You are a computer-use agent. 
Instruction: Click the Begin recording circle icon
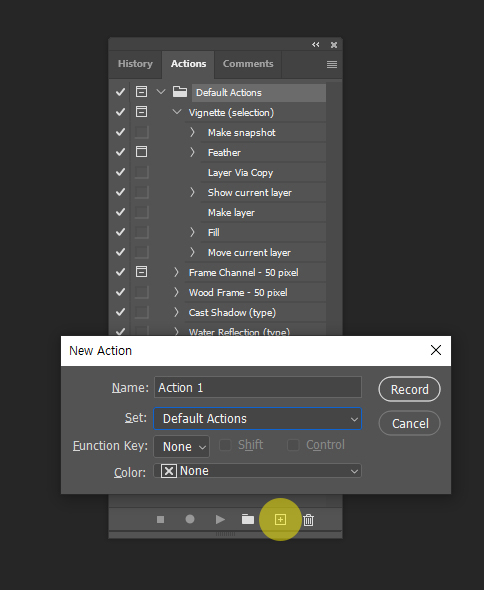[190, 519]
